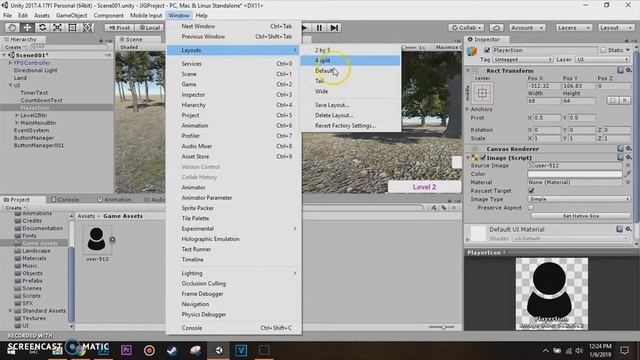The height and width of the screenshot is (360, 640).
Task: Open the Layer dropdown in Inspector
Action: (x=602, y=60)
